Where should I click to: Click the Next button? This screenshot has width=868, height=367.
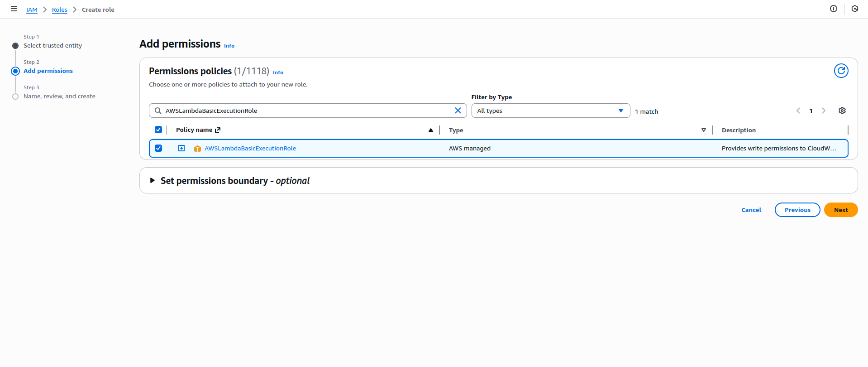coord(841,210)
